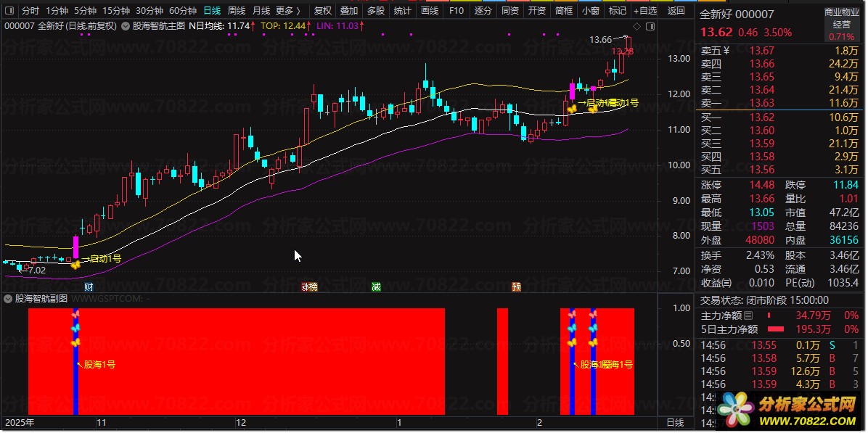
Task: Click the 返回 back button
Action: (676, 10)
